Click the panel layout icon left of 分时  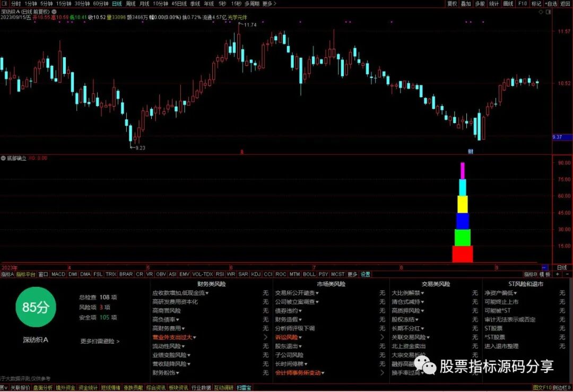pos(4,3)
